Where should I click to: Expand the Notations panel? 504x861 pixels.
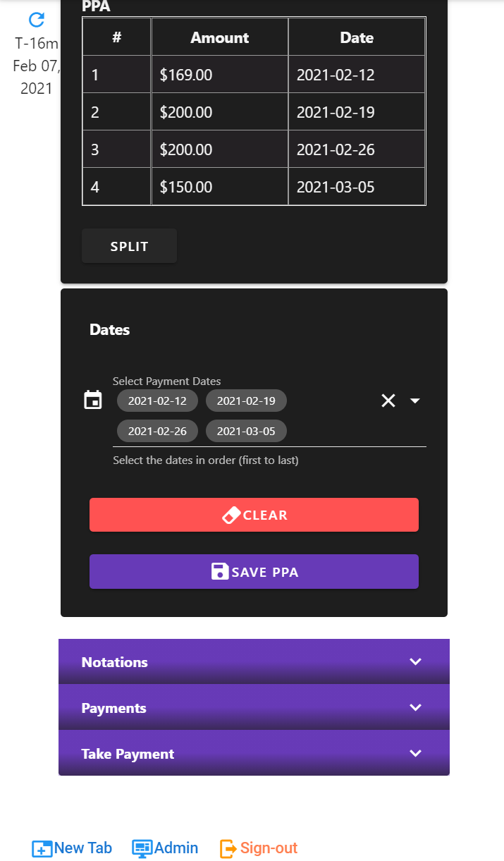254,661
